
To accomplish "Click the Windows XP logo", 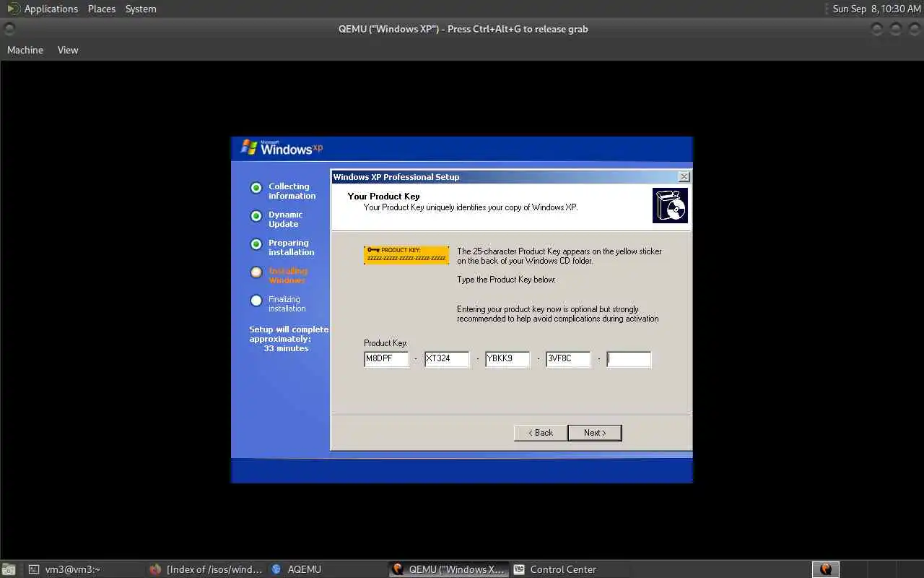I will [282, 147].
